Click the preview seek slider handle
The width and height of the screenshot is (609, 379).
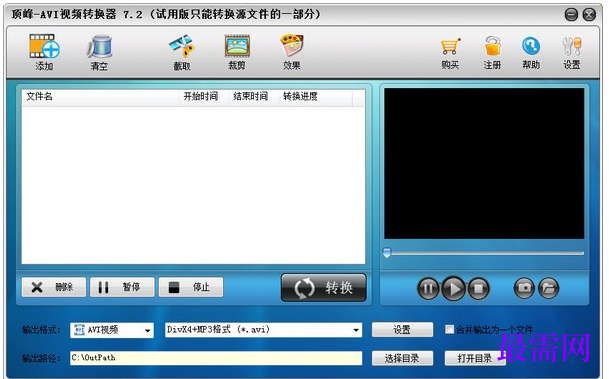[387, 253]
